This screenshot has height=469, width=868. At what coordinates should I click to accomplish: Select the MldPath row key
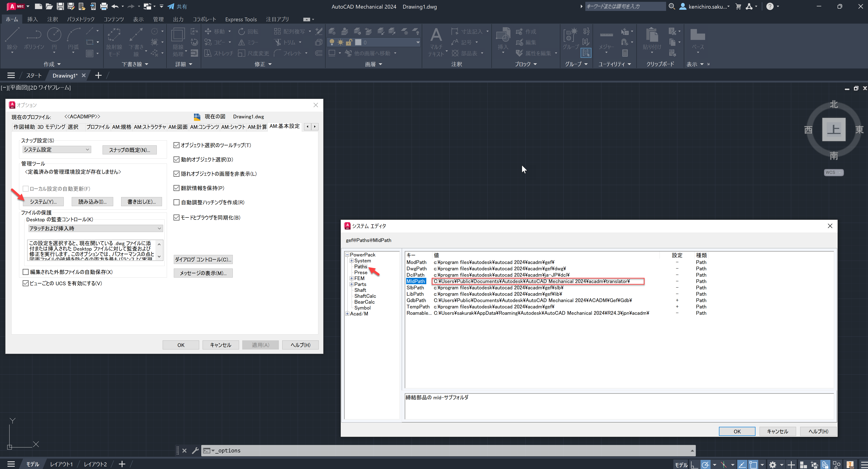[x=416, y=281]
